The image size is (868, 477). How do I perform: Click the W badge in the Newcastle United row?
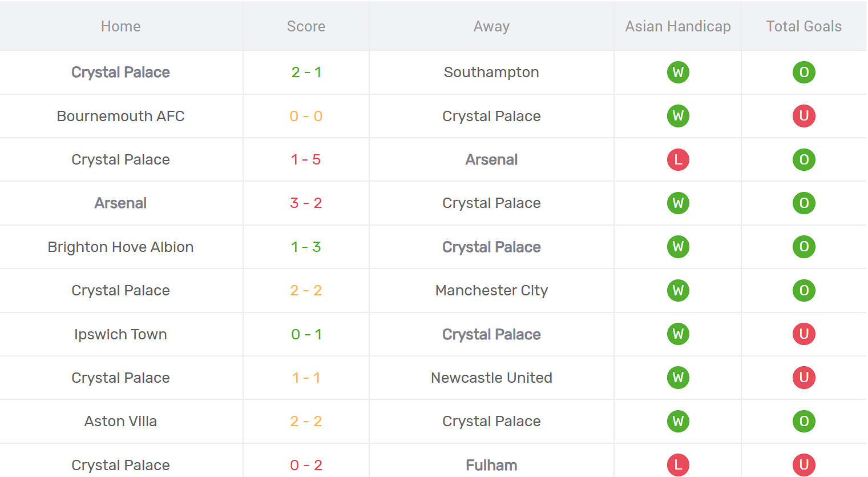click(678, 378)
